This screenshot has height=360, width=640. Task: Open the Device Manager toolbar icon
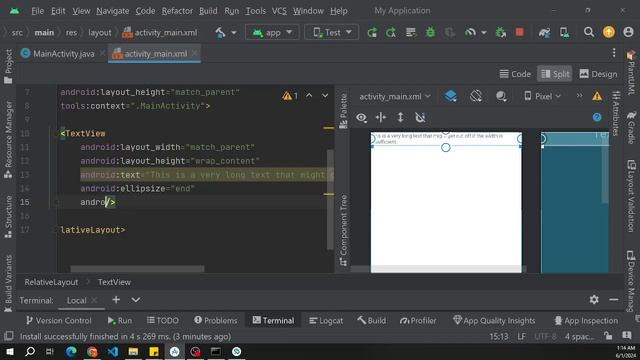(565, 32)
